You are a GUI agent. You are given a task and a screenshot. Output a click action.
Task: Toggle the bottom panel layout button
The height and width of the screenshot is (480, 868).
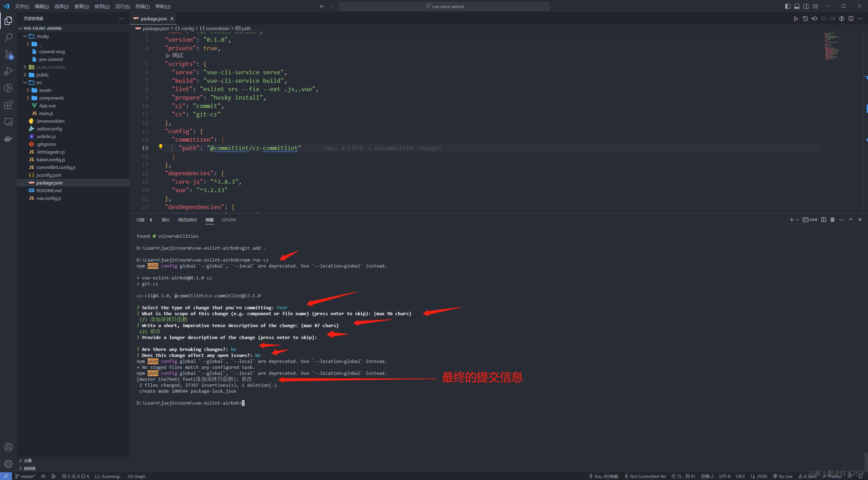(797, 6)
